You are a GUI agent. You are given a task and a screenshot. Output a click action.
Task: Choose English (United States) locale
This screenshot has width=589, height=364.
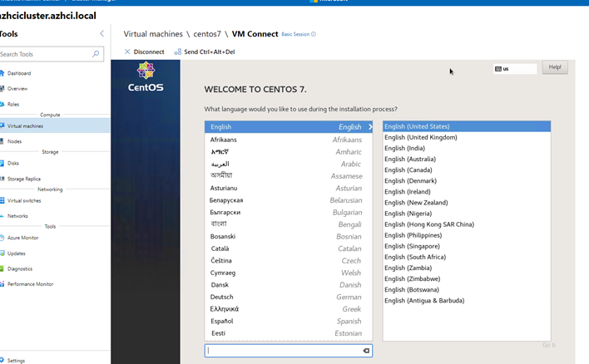[467, 126]
